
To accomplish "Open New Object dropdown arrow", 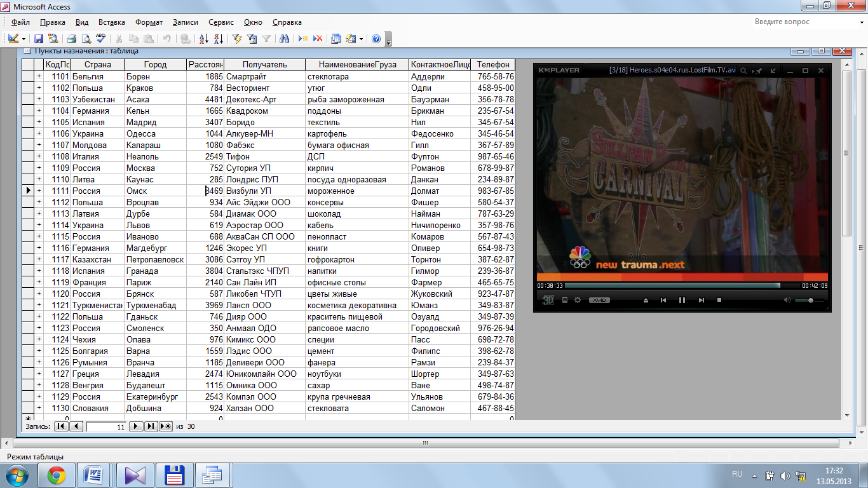I will pos(361,39).
